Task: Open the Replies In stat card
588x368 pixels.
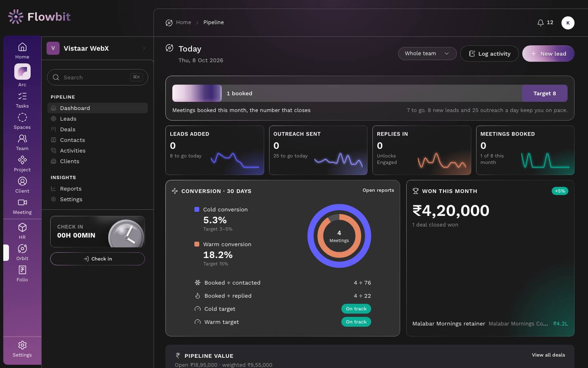Action: pyautogui.click(x=422, y=150)
